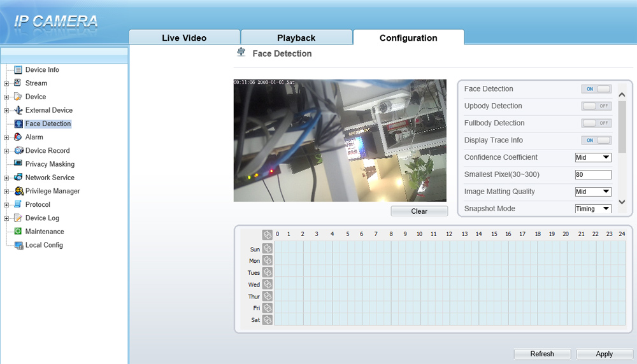Click the Privilege Manager icon
Image resolution: width=637 pixels, height=364 pixels.
[x=18, y=191]
